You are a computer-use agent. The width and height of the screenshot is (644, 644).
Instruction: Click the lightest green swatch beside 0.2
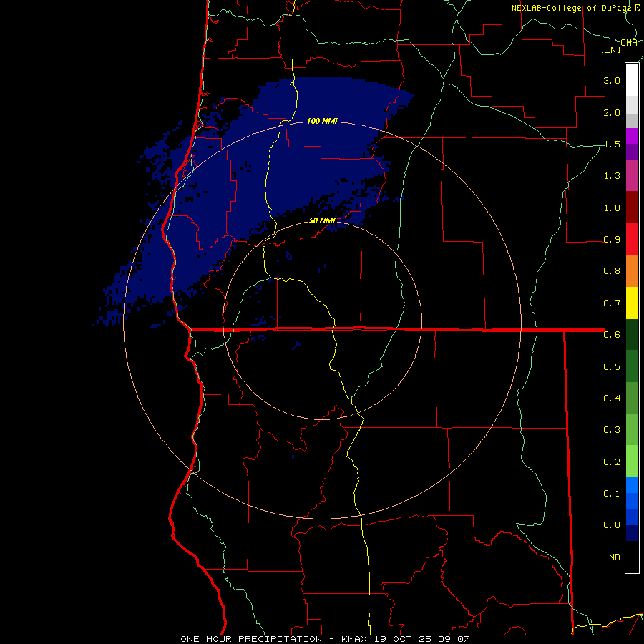(x=632, y=462)
